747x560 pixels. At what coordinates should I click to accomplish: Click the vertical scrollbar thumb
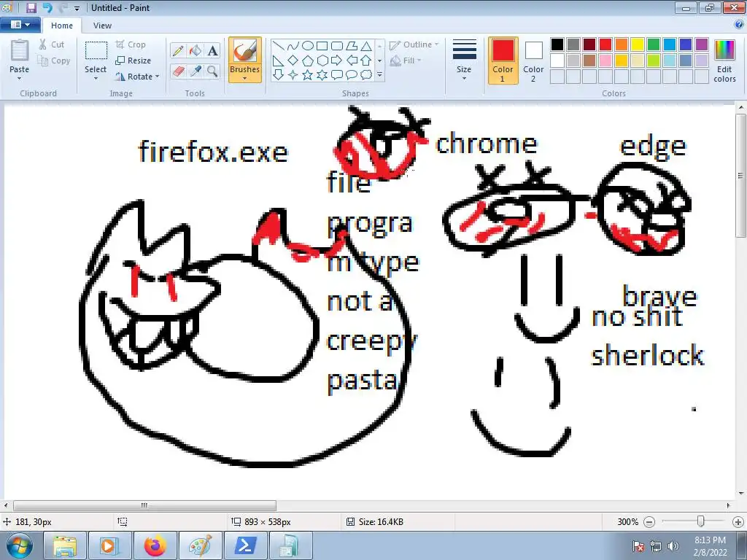click(x=741, y=175)
